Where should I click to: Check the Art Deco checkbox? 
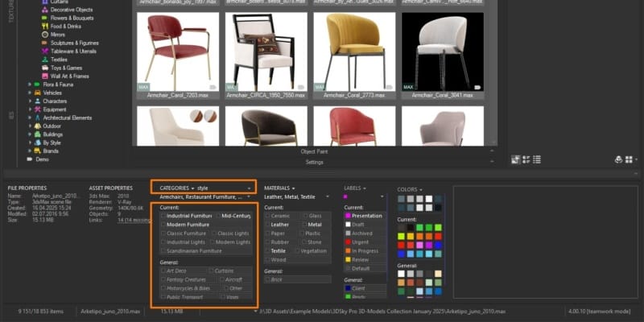click(x=163, y=270)
